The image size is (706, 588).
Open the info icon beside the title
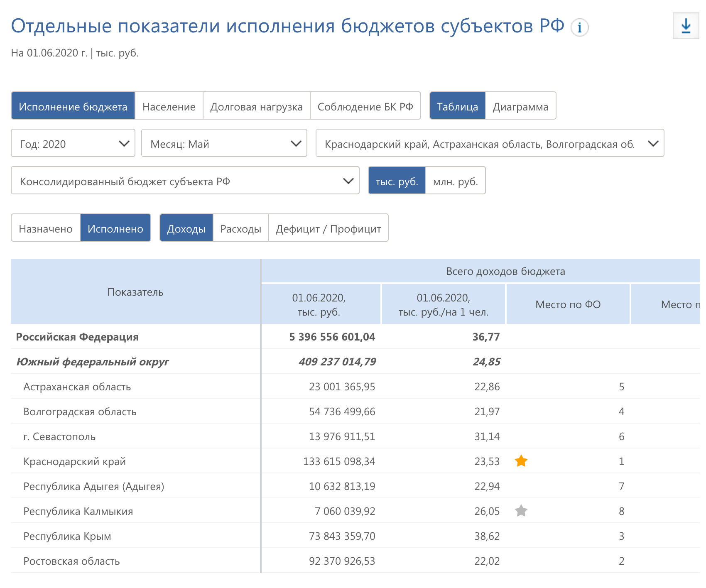(579, 28)
